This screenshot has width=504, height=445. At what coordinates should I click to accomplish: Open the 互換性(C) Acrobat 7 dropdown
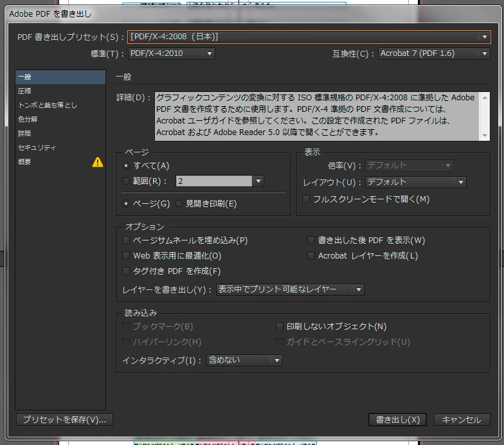click(x=434, y=53)
